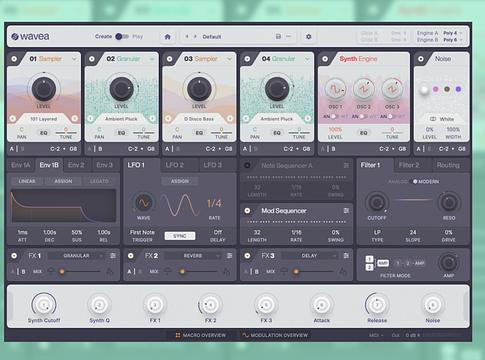Image resolution: width=485 pixels, height=360 pixels.
Task: Open settings gear in top bar
Action: pyautogui.click(x=309, y=37)
